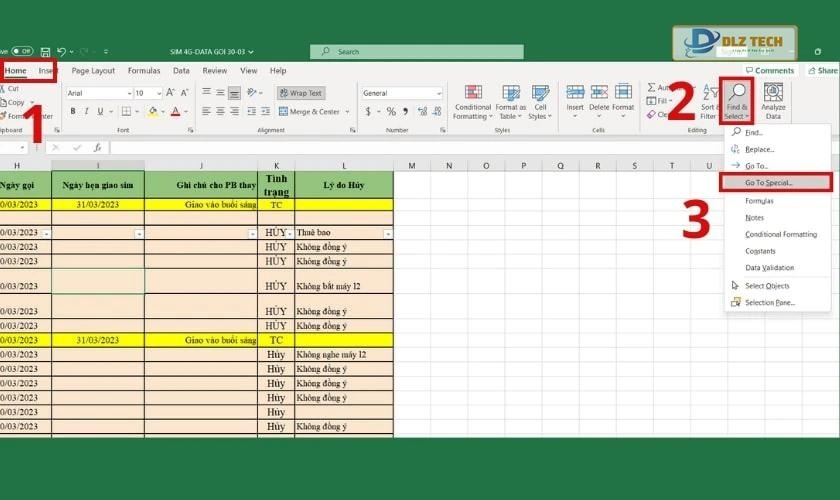The height and width of the screenshot is (500, 840).
Task: Click the red Font Color swatch
Action: pyautogui.click(x=175, y=111)
